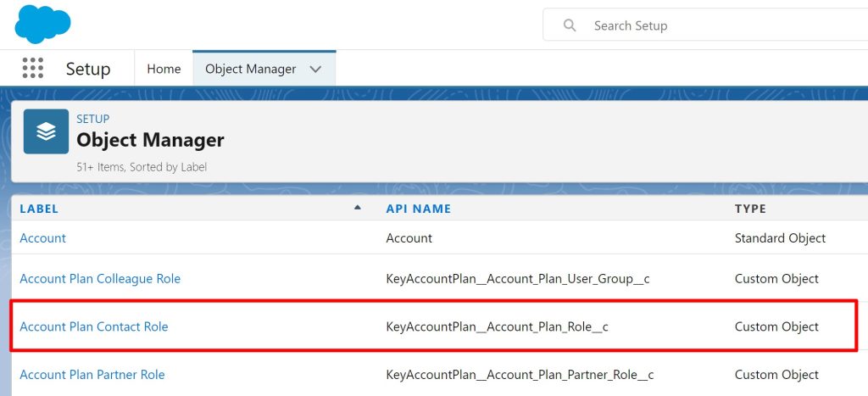The image size is (868, 396).
Task: Open Account Plan Contact Role object
Action: pyautogui.click(x=94, y=326)
